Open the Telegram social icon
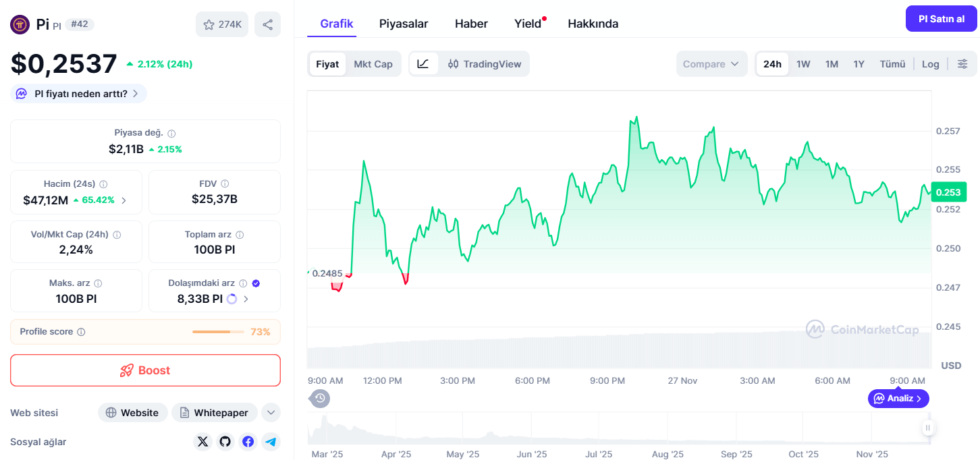The image size is (980, 460). [271, 442]
